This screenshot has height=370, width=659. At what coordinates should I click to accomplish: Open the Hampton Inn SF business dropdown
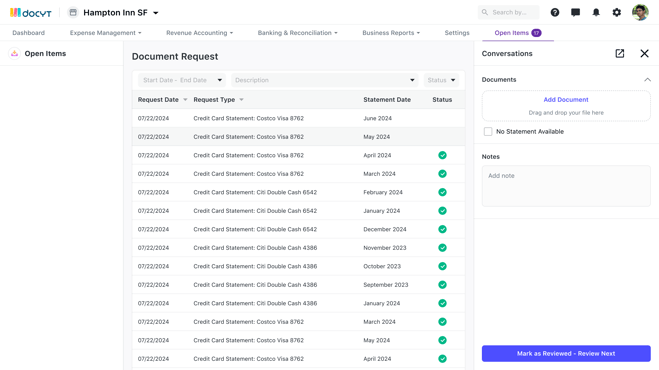[x=113, y=13]
